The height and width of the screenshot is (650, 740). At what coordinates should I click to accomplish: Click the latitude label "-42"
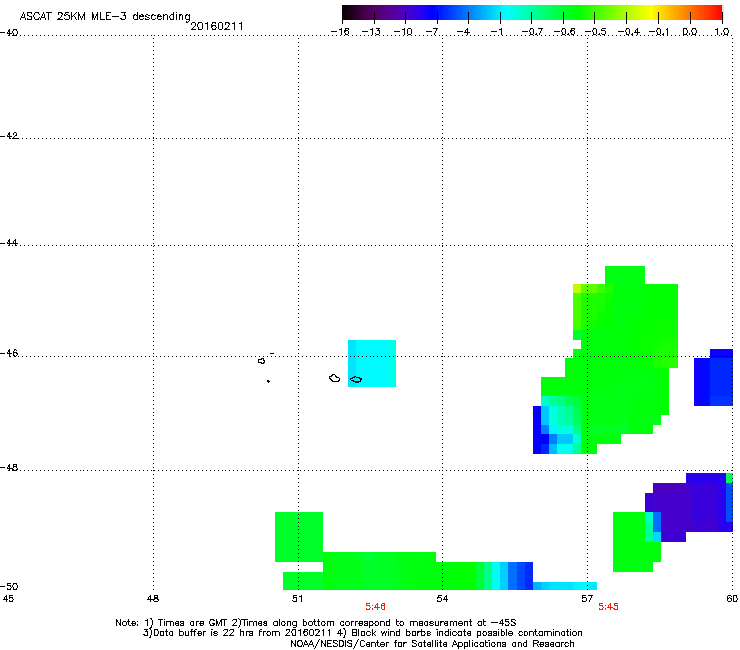pos(9,136)
